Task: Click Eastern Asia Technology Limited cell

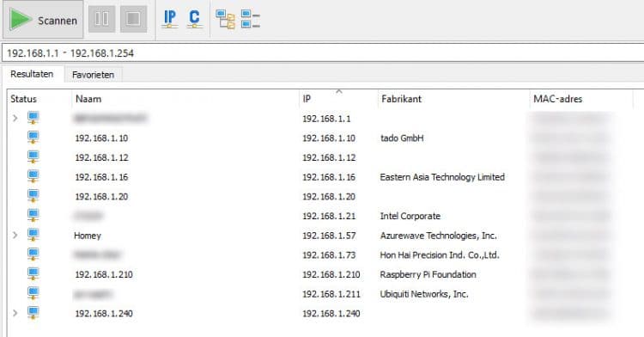Action: point(442,177)
